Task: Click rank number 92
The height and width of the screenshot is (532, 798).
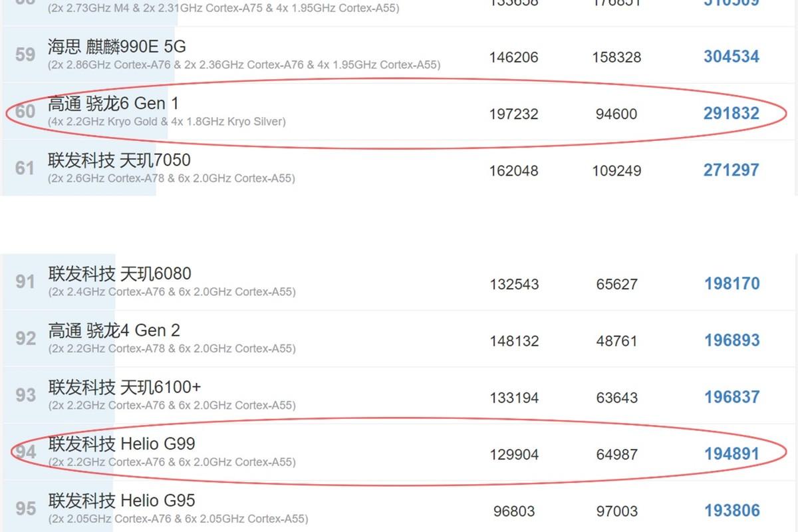Action: point(25,338)
